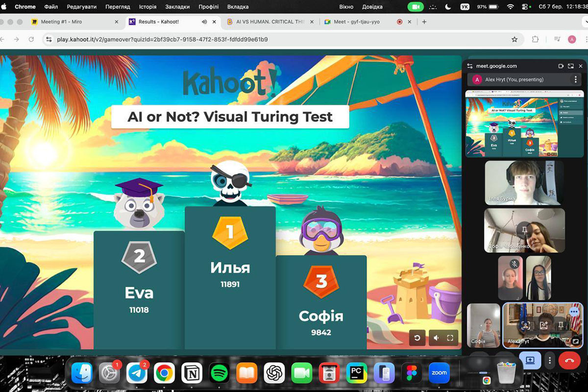
Task: Open ChatGPT from the Dock
Action: click(x=274, y=373)
